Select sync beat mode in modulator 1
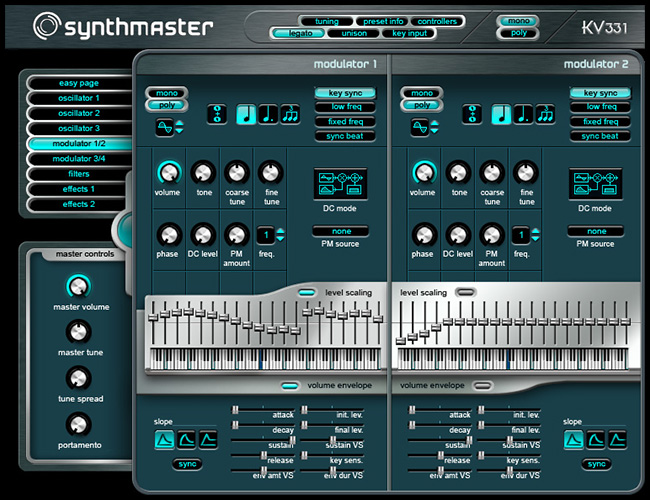The height and width of the screenshot is (500, 650). tap(346, 136)
